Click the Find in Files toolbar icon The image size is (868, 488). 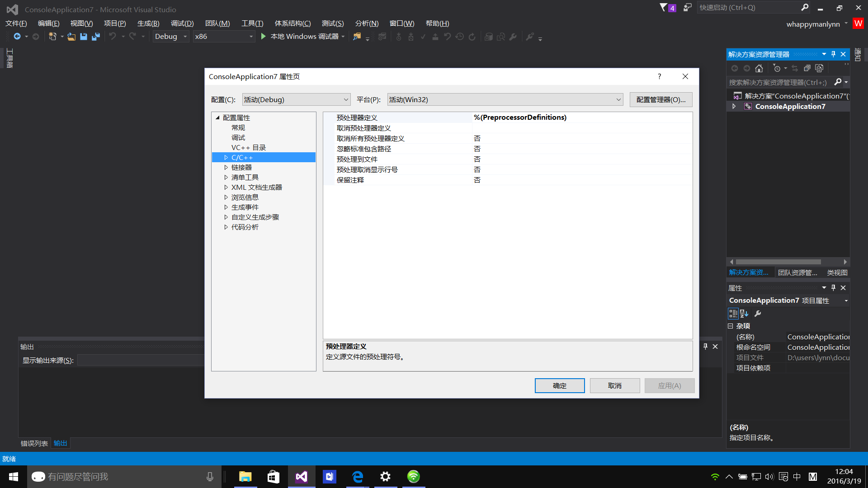point(357,37)
